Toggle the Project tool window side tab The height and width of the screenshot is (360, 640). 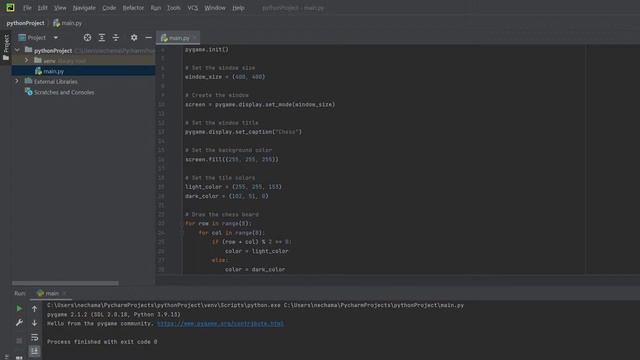[6, 47]
